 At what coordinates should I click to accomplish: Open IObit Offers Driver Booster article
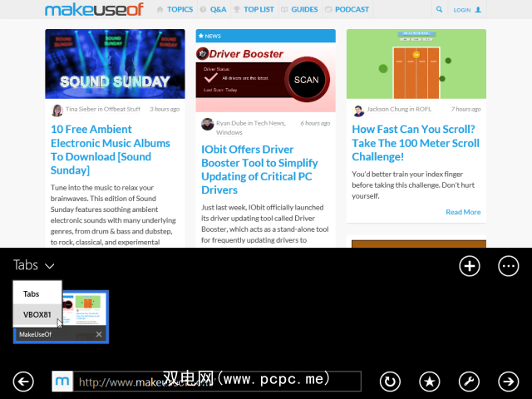tap(259, 170)
